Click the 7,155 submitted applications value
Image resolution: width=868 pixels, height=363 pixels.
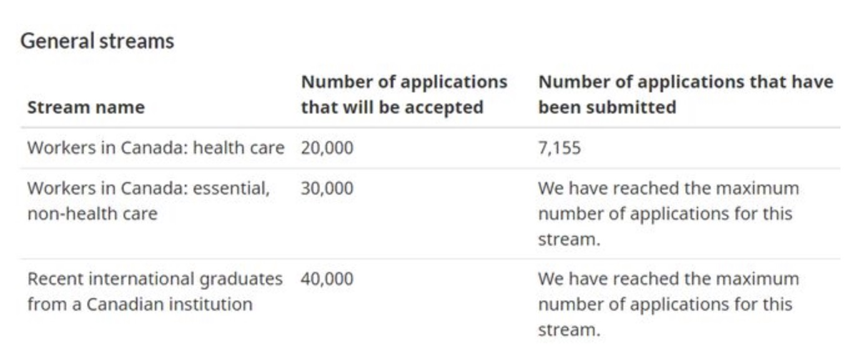click(559, 148)
